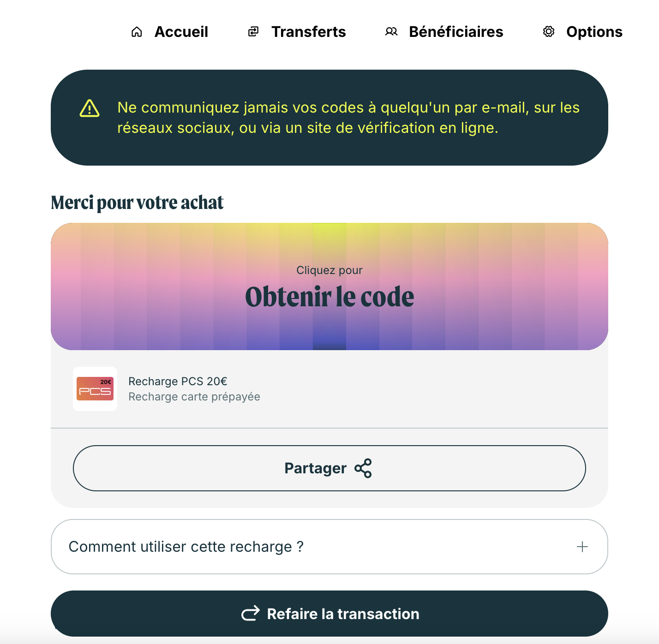Open the Bénéficiaires menu item
The height and width of the screenshot is (644, 659).
[x=444, y=32]
